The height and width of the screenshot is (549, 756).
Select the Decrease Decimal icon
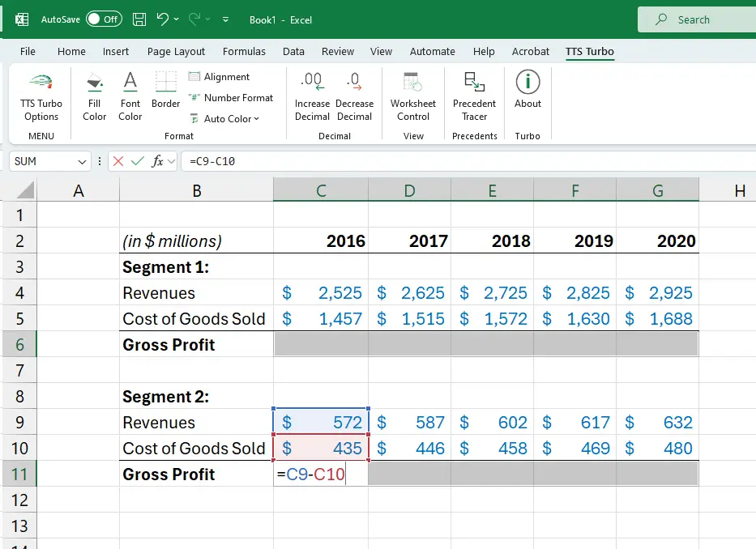point(355,91)
